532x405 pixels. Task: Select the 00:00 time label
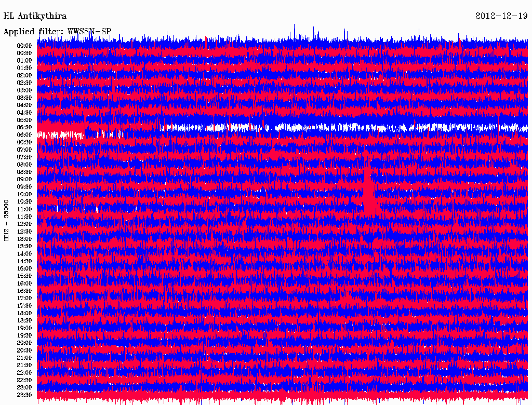click(24, 46)
